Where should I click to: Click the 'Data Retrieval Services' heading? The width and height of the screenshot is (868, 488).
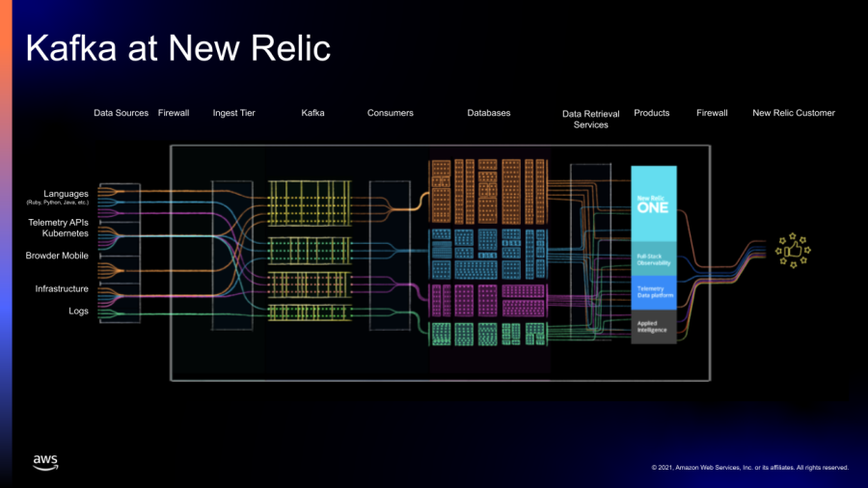tap(590, 119)
